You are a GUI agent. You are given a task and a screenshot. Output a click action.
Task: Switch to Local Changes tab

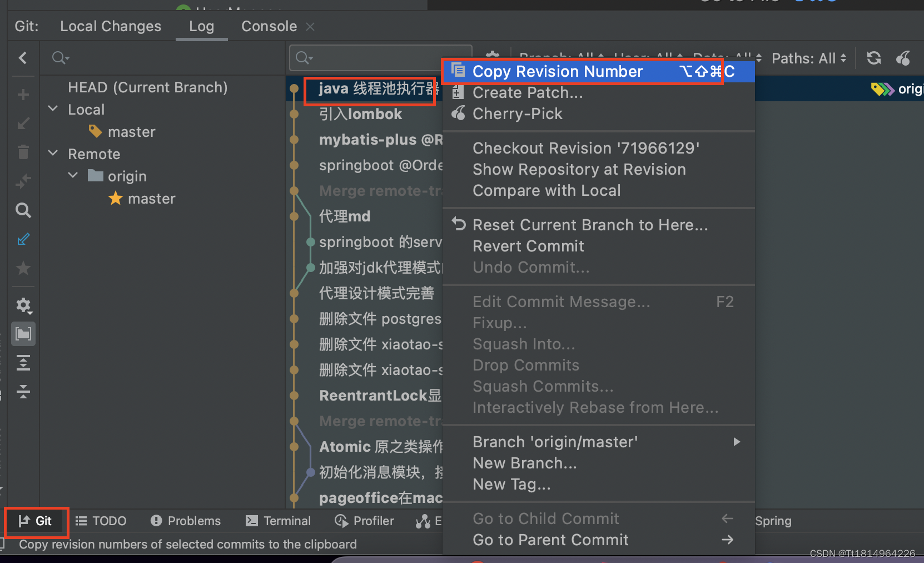click(x=111, y=27)
